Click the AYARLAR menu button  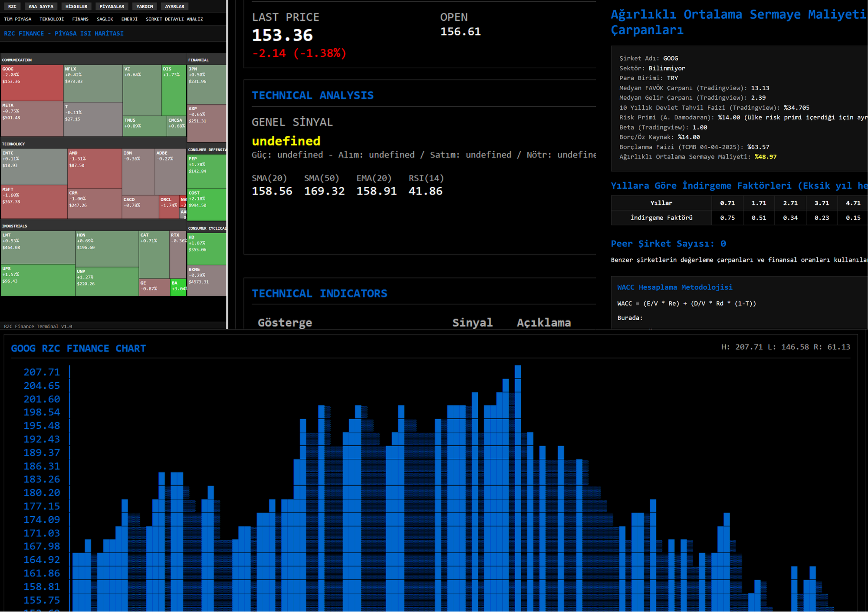pyautogui.click(x=174, y=7)
